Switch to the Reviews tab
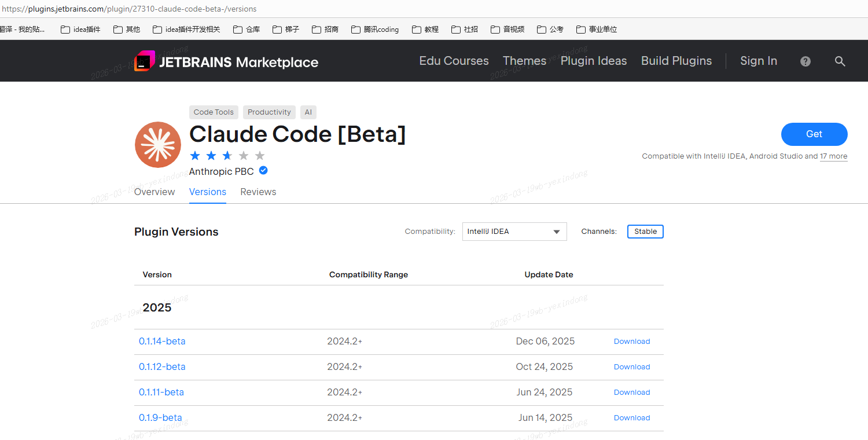The width and height of the screenshot is (868, 440). (x=258, y=192)
